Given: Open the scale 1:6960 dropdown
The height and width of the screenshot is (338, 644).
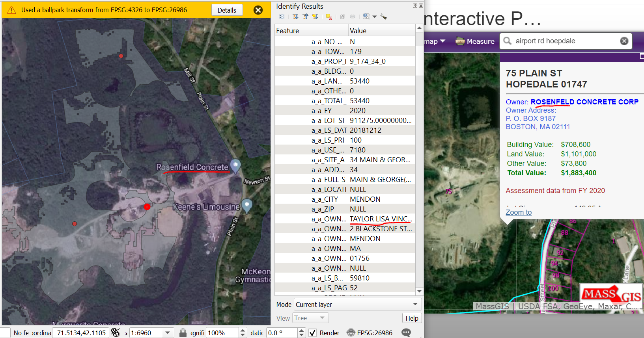Looking at the screenshot, I should [x=168, y=333].
